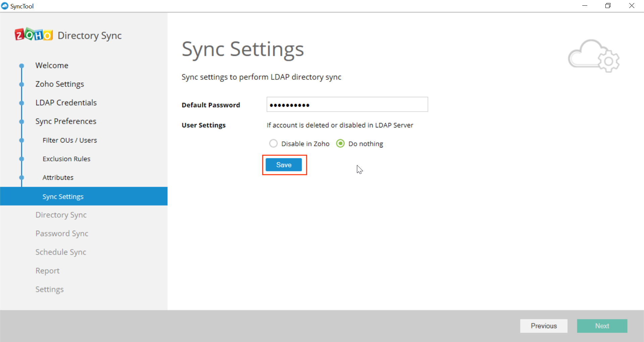
Task: Open the Exclusion Rules section
Action: pyautogui.click(x=66, y=159)
